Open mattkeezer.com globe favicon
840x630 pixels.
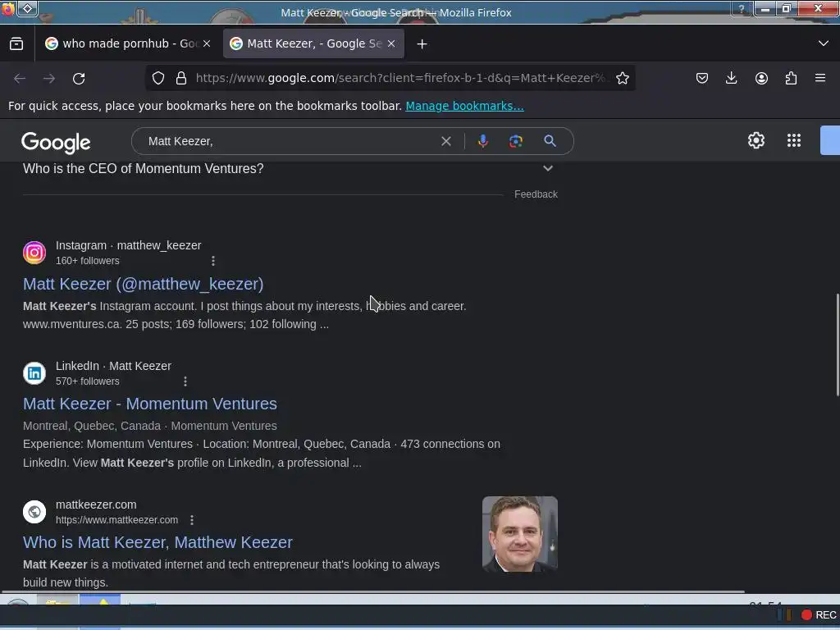pos(34,512)
